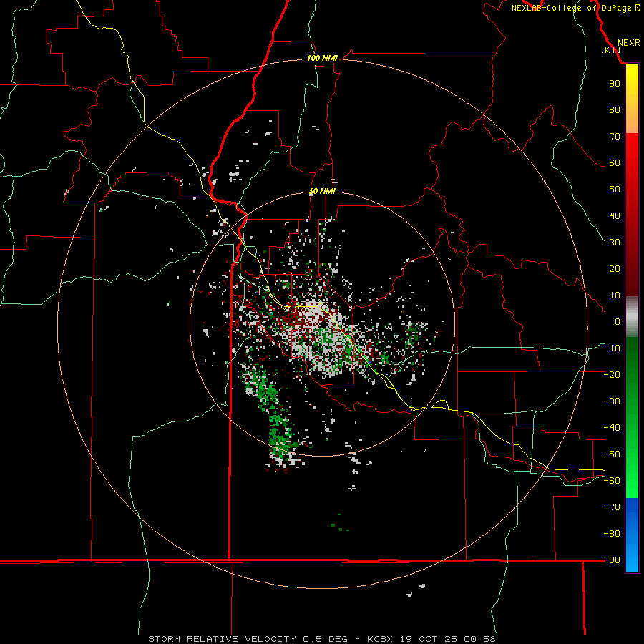Image resolution: width=644 pixels, height=644 pixels.
Task: Click the -70 tick label on scale
Action: click(612, 507)
